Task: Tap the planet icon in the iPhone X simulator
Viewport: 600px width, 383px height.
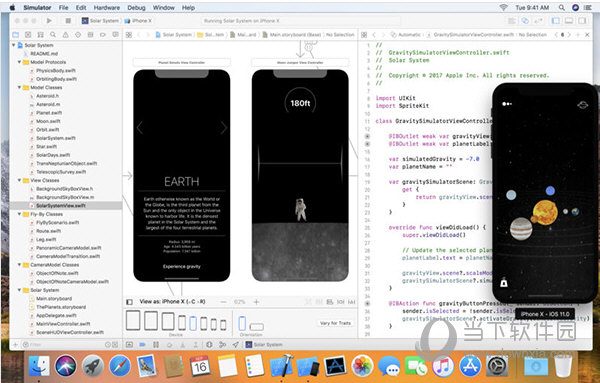Action: [582, 105]
